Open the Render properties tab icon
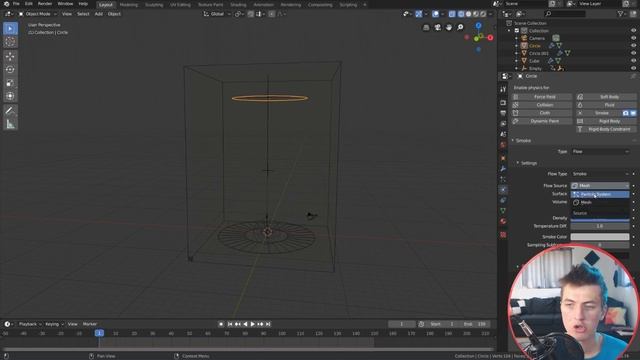 point(503,102)
